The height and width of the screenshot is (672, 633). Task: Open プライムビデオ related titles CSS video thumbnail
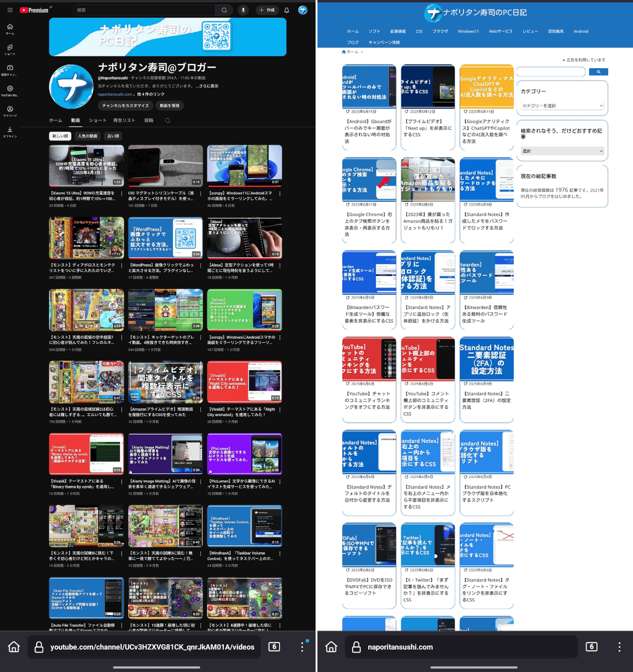[x=166, y=382]
